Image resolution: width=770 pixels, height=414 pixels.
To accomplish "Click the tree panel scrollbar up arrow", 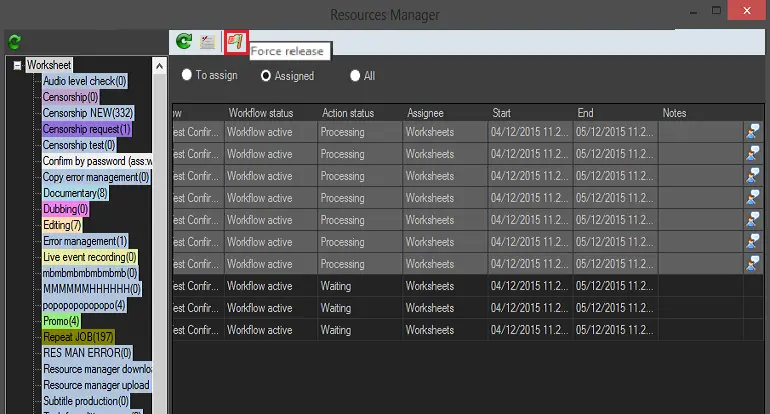I will click(x=159, y=65).
